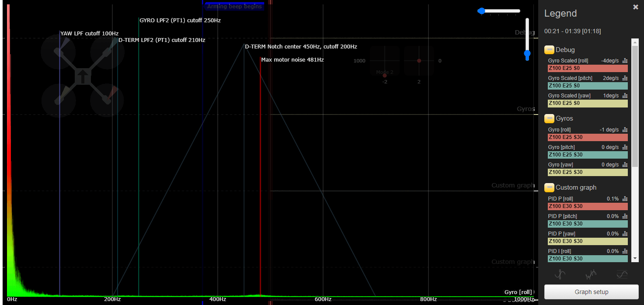Close the Legend panel with the X

click(x=635, y=7)
